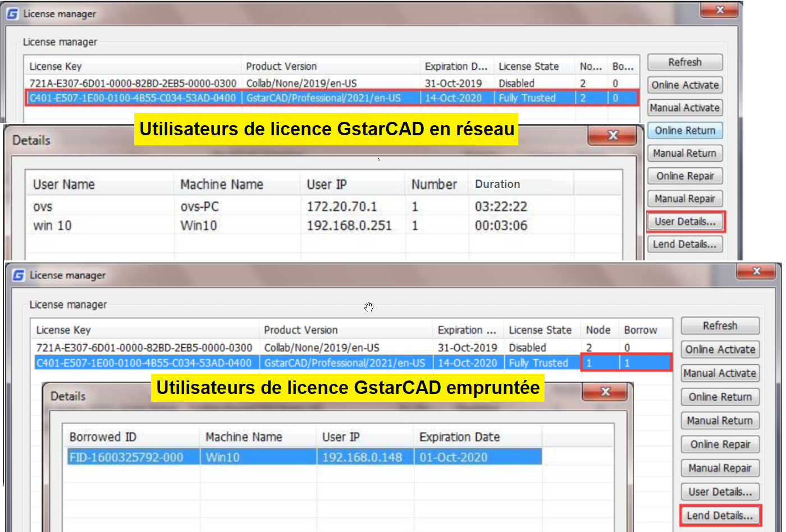Click IP address 172.20.70.1
Image resolution: width=786 pixels, height=532 pixels.
[342, 207]
